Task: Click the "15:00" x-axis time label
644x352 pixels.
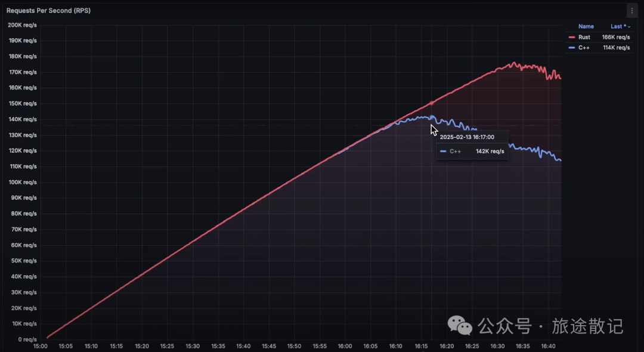Action: point(41,346)
